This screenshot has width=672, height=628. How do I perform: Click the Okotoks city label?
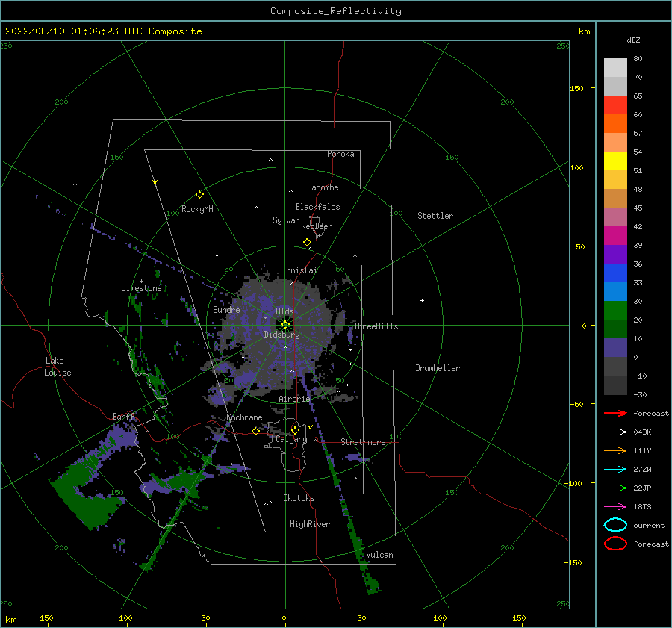pyautogui.click(x=299, y=498)
